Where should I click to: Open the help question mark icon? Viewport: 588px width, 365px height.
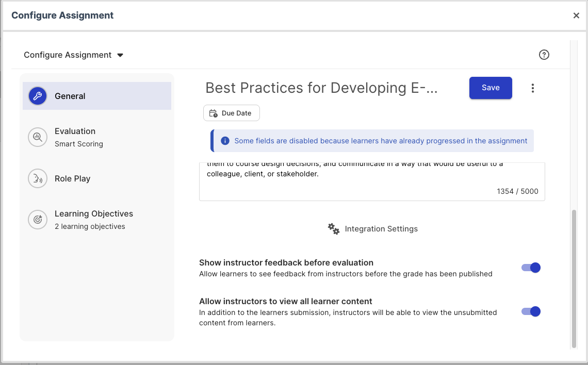click(544, 55)
